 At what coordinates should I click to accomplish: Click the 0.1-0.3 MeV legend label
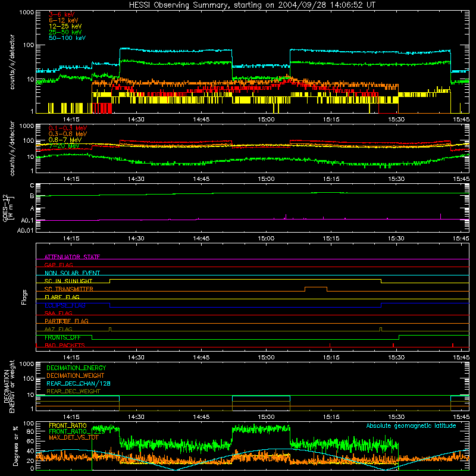click(x=68, y=128)
